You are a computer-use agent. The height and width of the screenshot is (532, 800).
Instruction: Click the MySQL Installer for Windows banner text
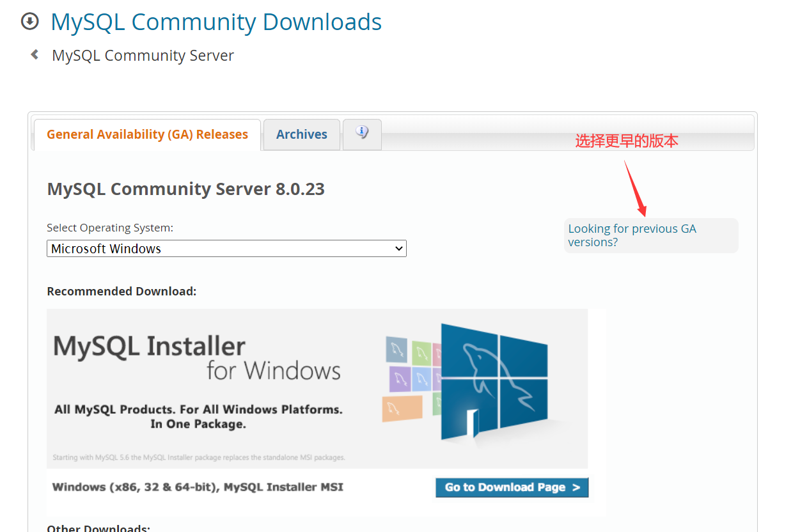point(197,358)
